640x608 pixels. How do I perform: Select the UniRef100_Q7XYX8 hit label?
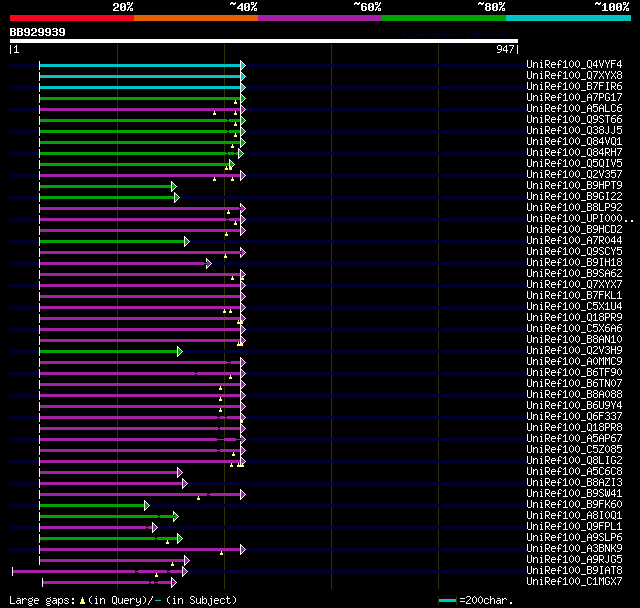(x=574, y=75)
